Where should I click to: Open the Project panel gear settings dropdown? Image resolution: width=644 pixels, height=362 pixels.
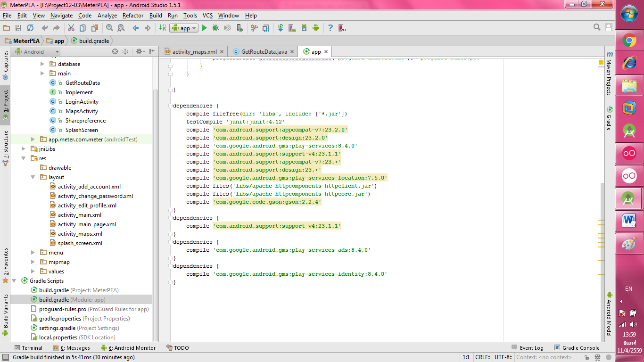coord(140,52)
